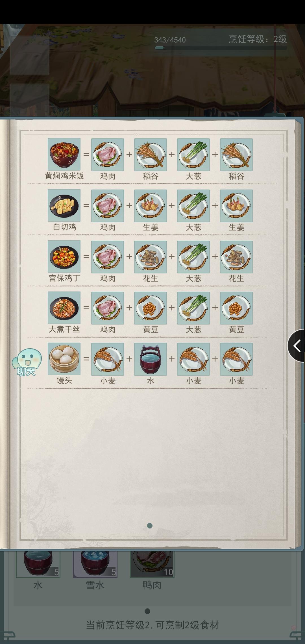305x644 pixels.
Task: Click the 水 bucket in 馒头 recipe
Action: 151,359
